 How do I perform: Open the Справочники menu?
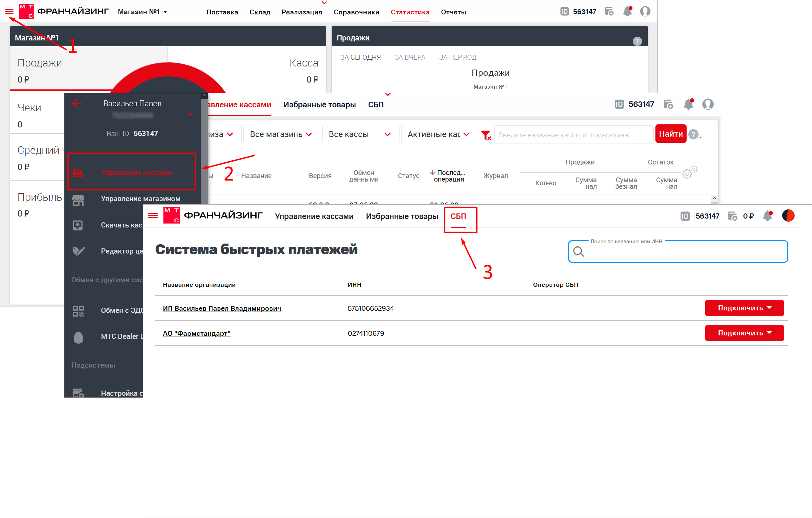(356, 12)
